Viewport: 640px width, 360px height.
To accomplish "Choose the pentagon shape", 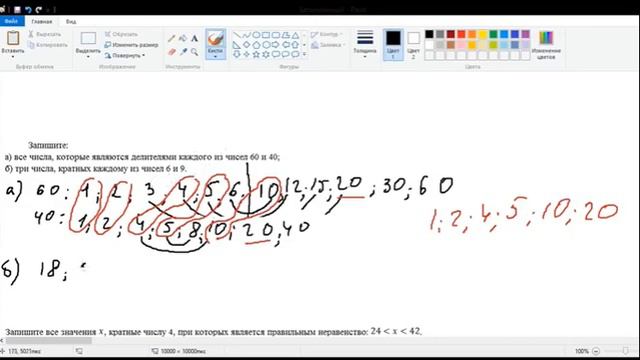I will coord(256,45).
